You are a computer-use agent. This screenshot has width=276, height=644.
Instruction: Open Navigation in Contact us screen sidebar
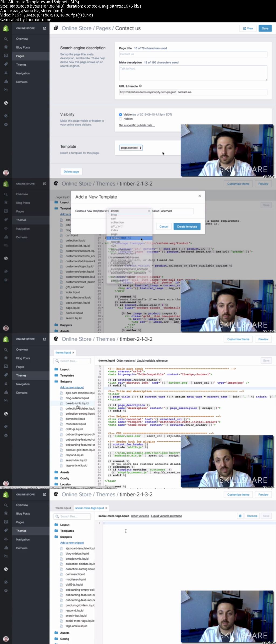(23, 73)
